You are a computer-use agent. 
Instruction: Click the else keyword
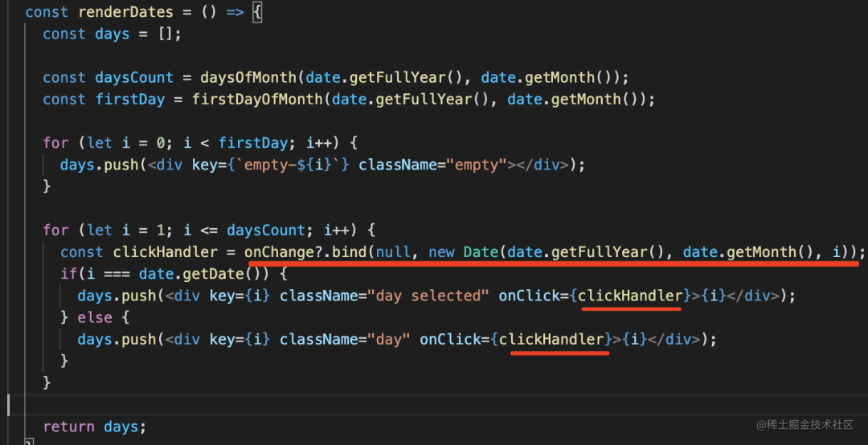pos(95,318)
